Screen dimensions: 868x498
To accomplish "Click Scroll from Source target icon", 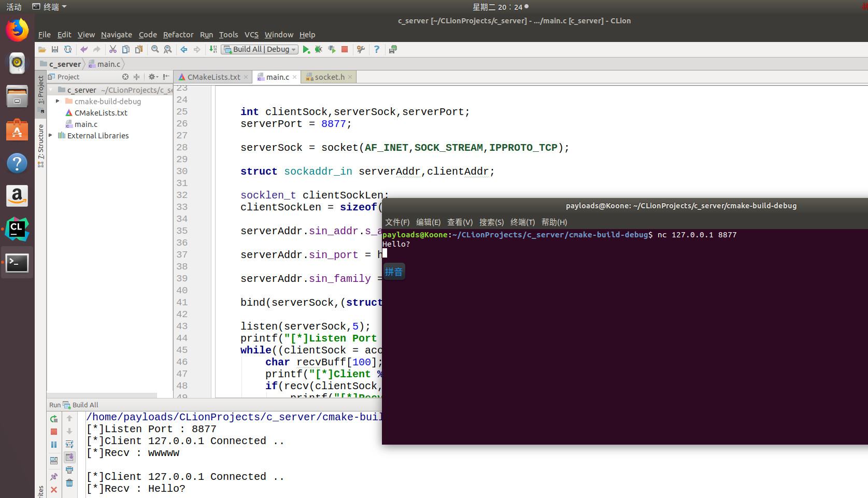I will 125,77.
